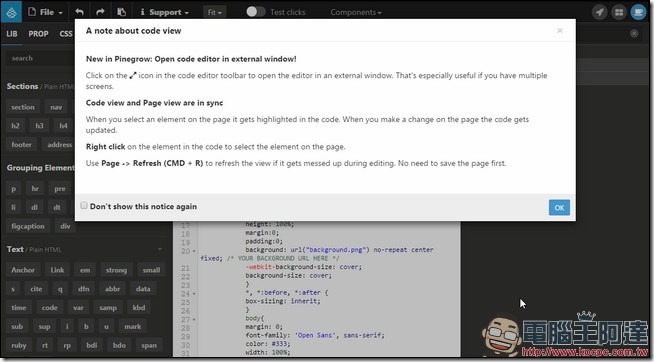Image resolution: width=654 pixels, height=362 pixels.
Task: Close the right panel with X icon
Action: click(x=634, y=33)
